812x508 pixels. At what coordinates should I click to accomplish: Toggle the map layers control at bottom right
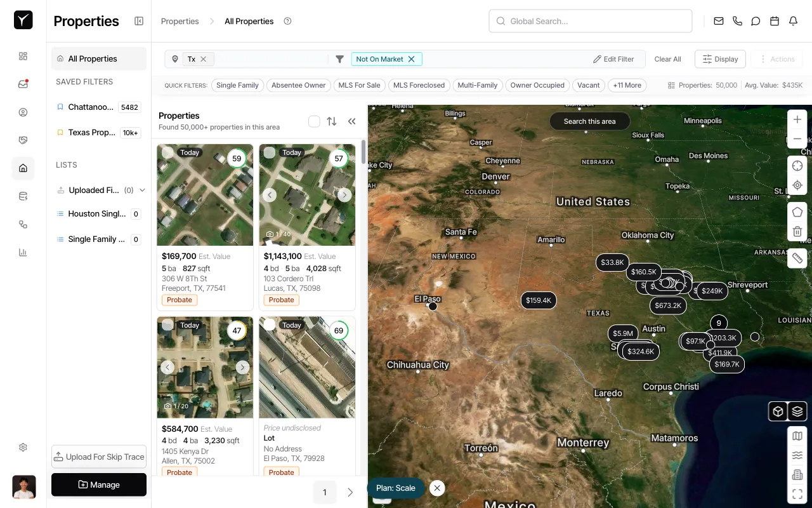coord(797,411)
